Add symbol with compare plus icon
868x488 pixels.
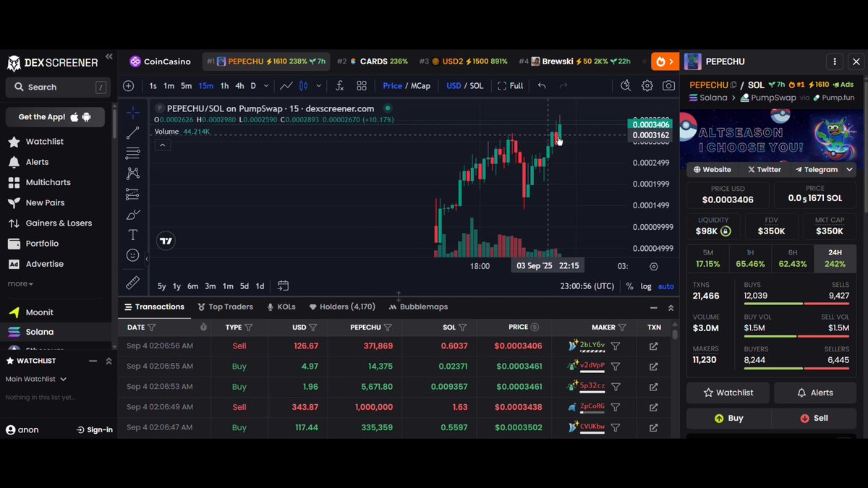point(129,86)
